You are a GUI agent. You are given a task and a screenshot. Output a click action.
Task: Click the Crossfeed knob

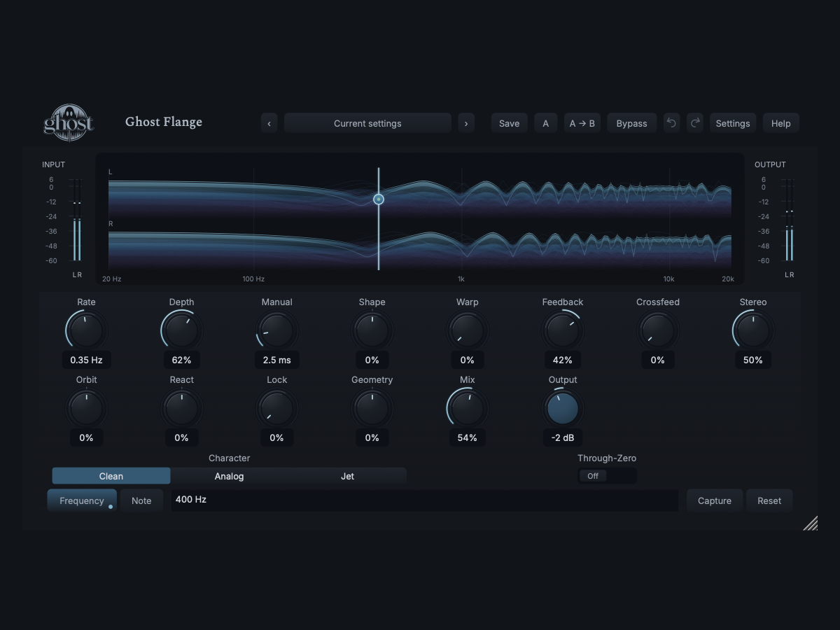tap(657, 330)
